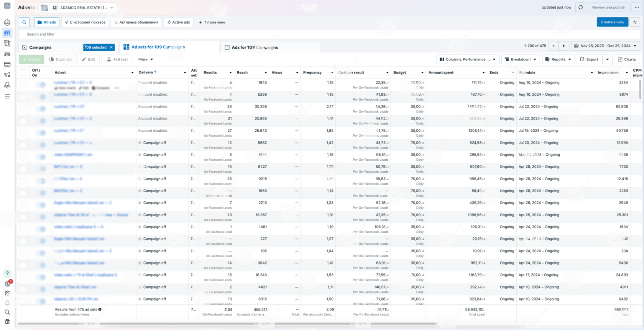Open view customization sliders icon

(635, 22)
